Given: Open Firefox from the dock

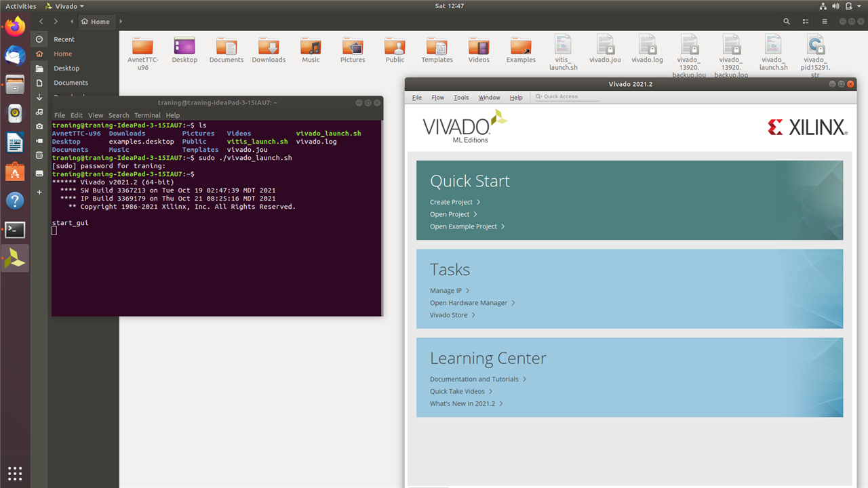Looking at the screenshot, I should click(x=15, y=27).
